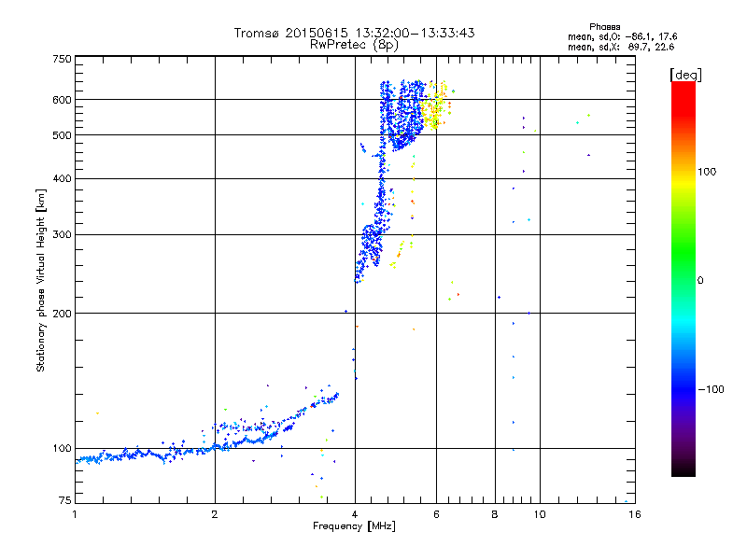
Task: Click the y-axis '400' tick label
Action: pyautogui.click(x=62, y=179)
